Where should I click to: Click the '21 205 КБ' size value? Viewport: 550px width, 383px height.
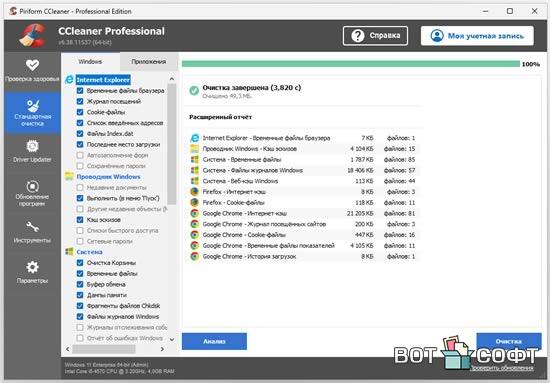pyautogui.click(x=360, y=213)
